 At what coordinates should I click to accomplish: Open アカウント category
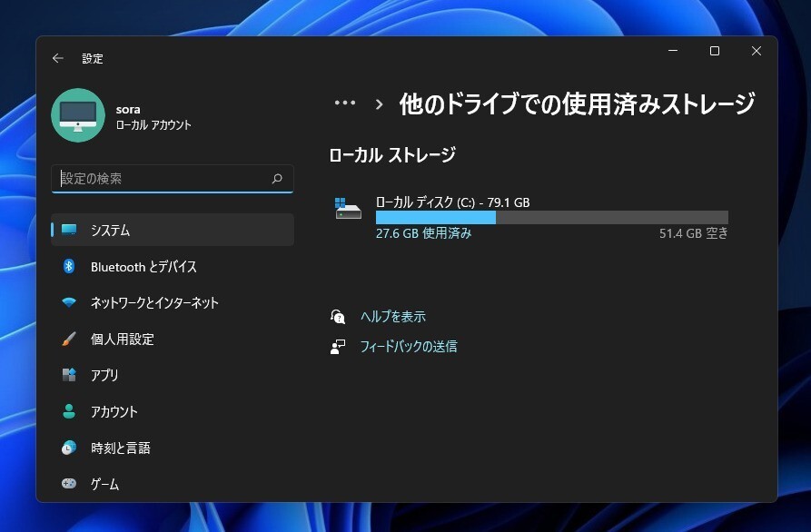[173, 411]
